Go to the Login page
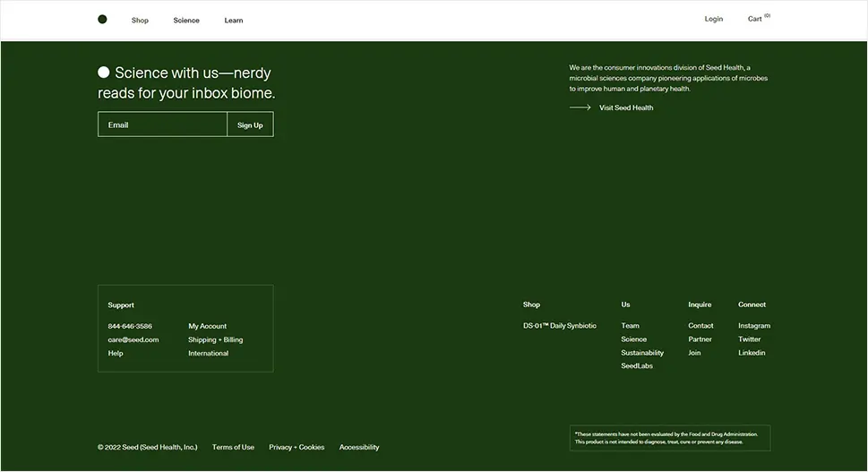This screenshot has height=472, width=868. click(714, 19)
